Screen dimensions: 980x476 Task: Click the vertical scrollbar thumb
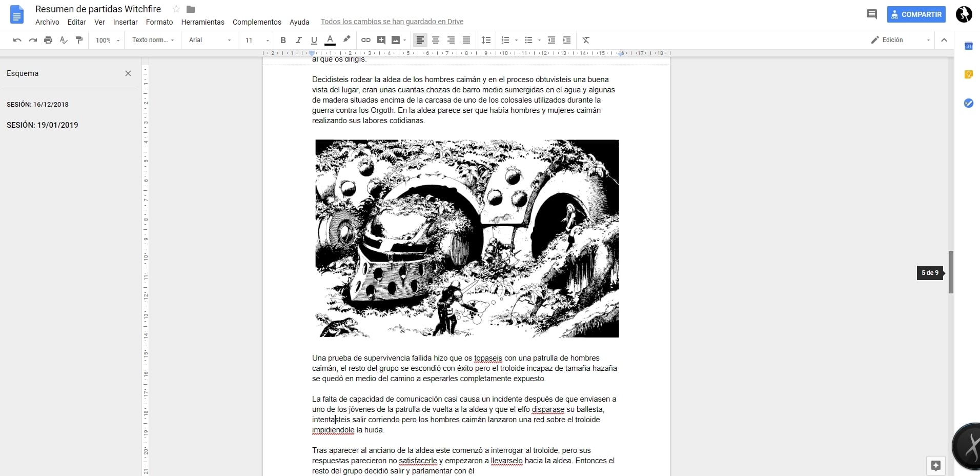[951, 272]
